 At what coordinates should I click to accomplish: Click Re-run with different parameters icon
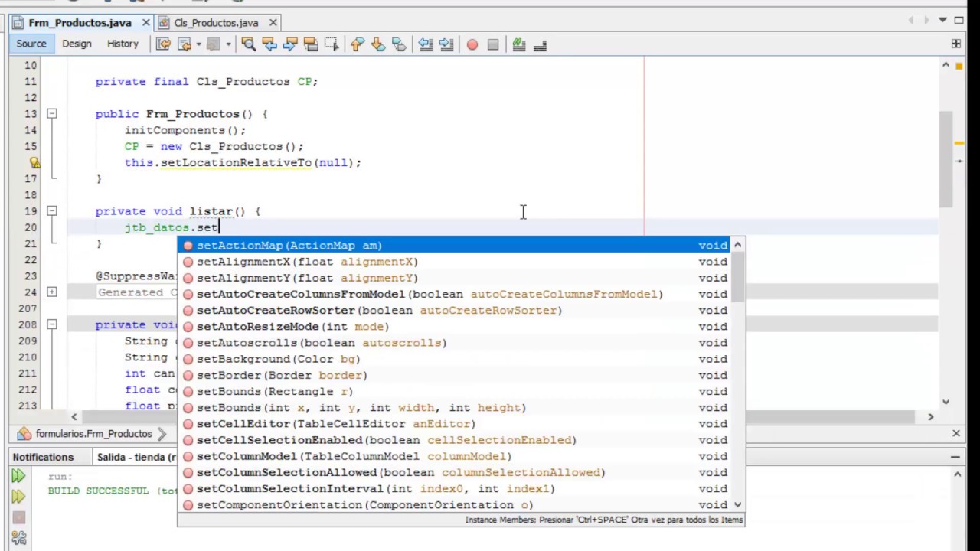click(18, 497)
